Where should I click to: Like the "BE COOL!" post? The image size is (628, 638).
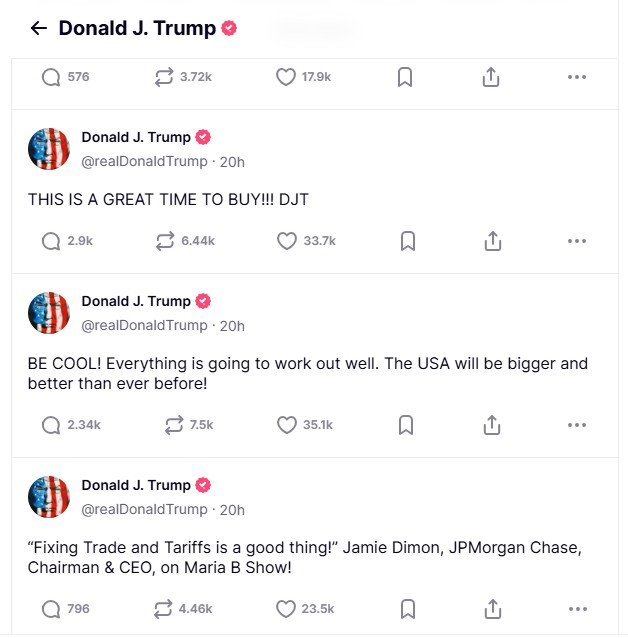pyautogui.click(x=286, y=425)
